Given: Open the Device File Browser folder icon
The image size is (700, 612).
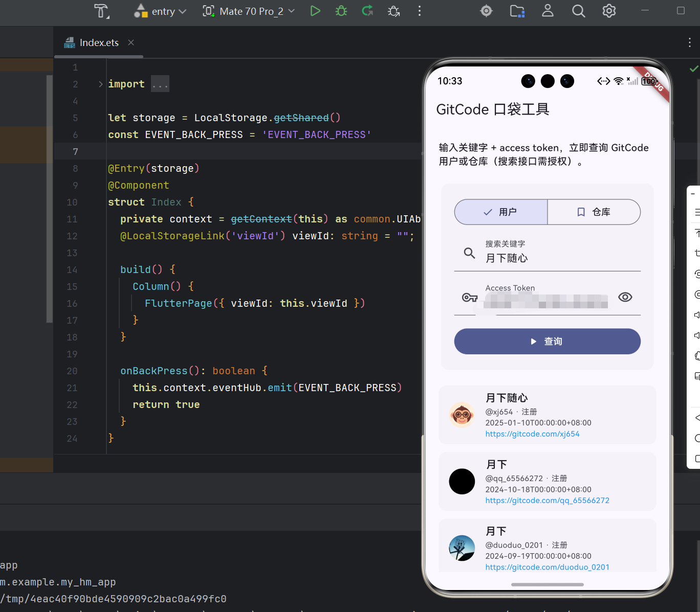Looking at the screenshot, I should click(517, 11).
